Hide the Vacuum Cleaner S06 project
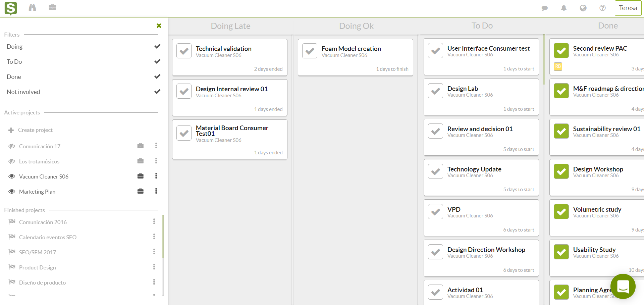This screenshot has width=644, height=305. [x=12, y=176]
